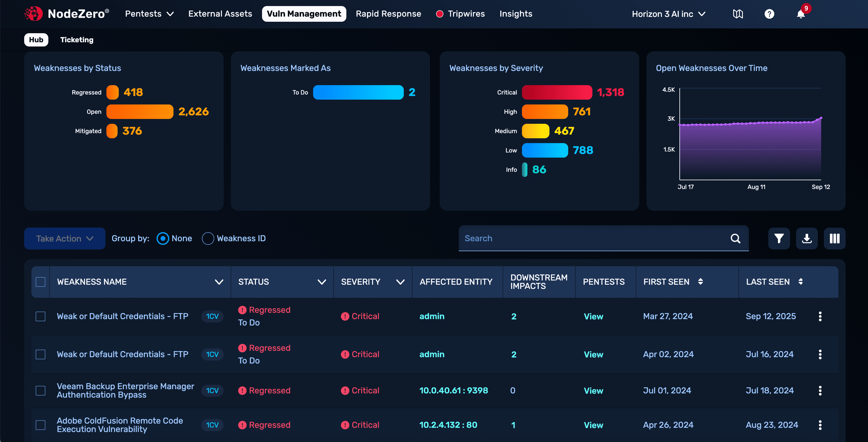Expand Status column filter chevron
Viewport: 868px width, 442px height.
pyautogui.click(x=322, y=282)
